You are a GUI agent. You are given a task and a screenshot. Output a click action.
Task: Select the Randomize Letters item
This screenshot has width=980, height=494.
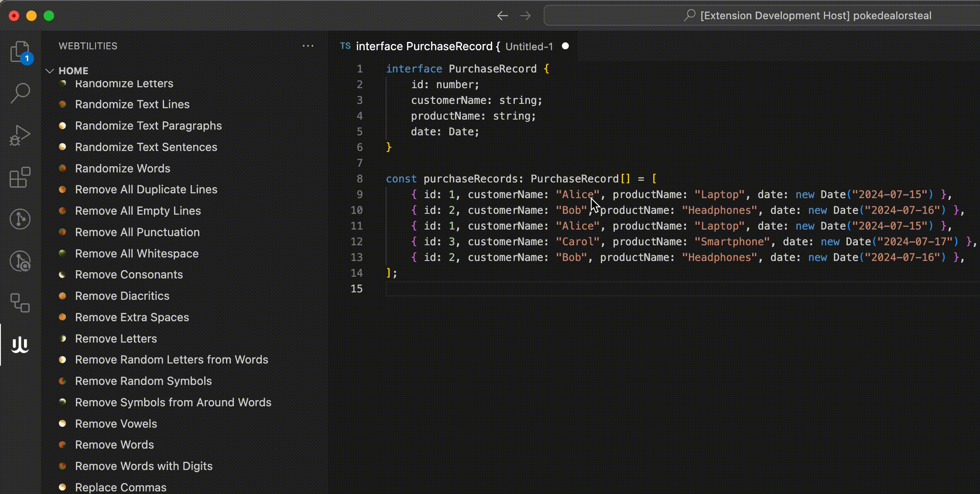pos(124,82)
